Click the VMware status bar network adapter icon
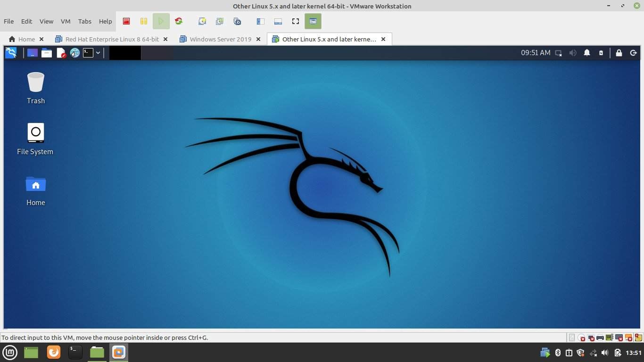The width and height of the screenshot is (644, 362). 591,337
